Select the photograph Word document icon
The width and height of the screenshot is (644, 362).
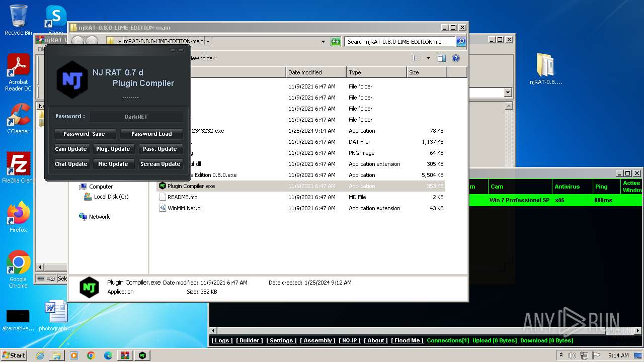[x=56, y=316]
